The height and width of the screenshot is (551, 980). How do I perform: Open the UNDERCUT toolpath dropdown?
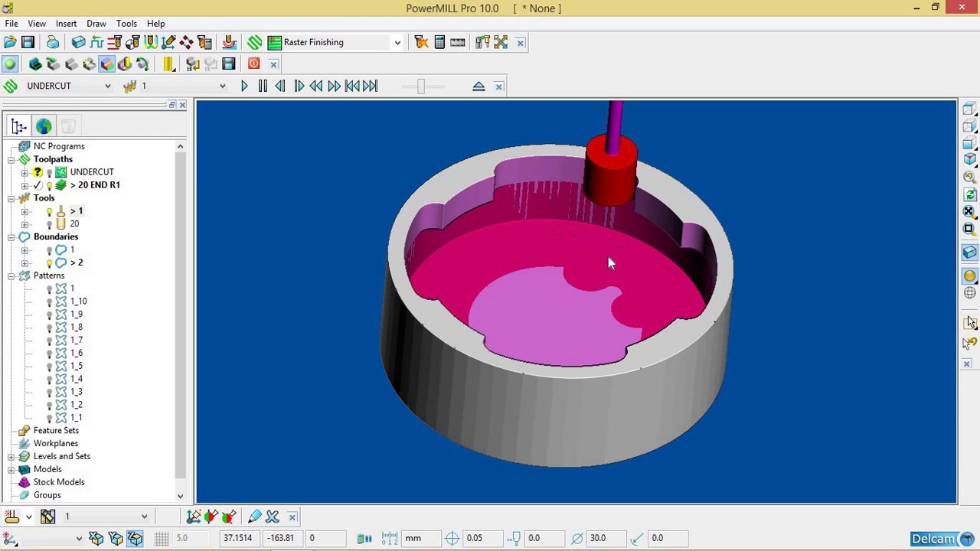point(107,86)
